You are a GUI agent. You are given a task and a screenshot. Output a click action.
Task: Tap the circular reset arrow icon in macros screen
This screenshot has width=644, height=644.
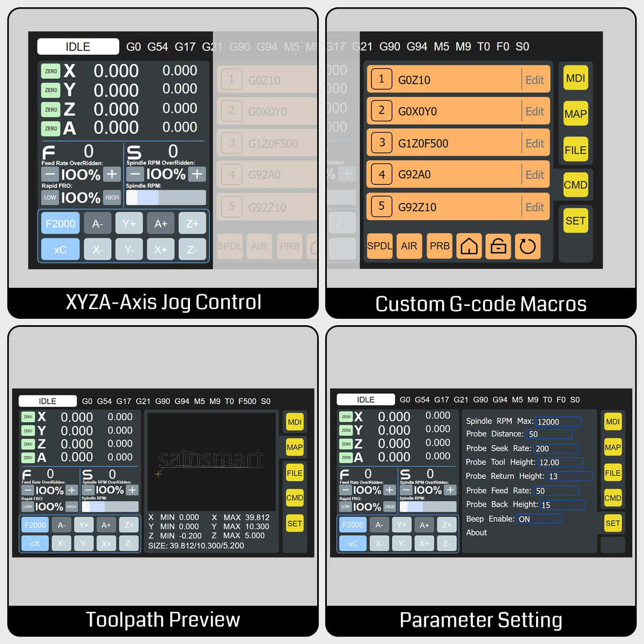(528, 246)
